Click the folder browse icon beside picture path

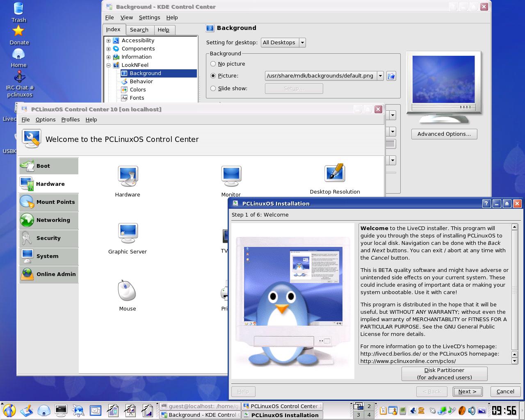pyautogui.click(x=391, y=76)
